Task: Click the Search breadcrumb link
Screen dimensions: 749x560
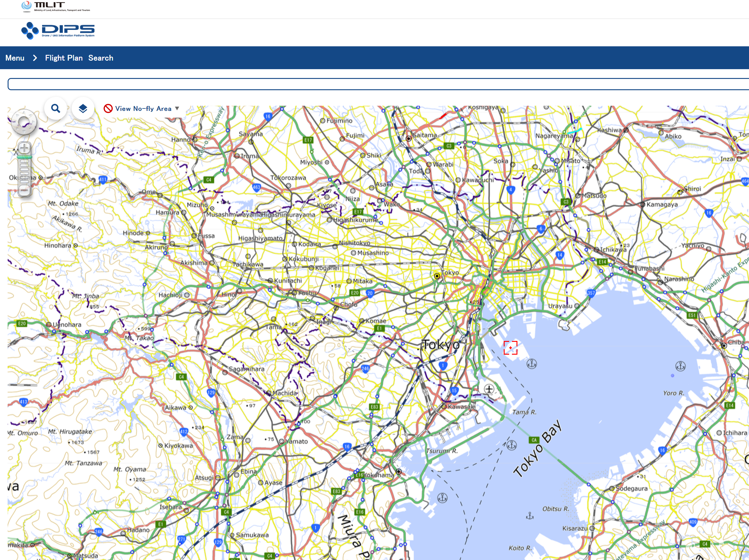Action: tap(101, 58)
